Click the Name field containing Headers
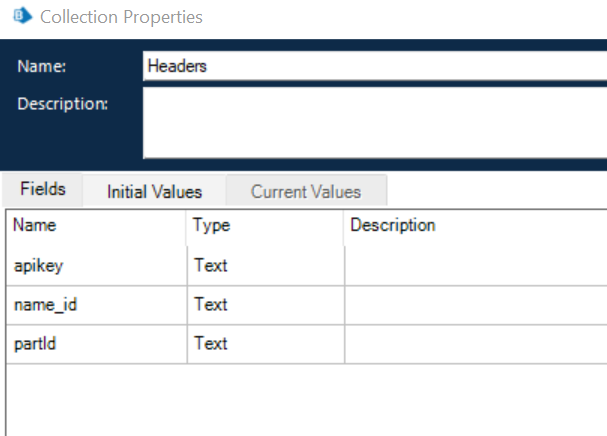 (x=374, y=66)
